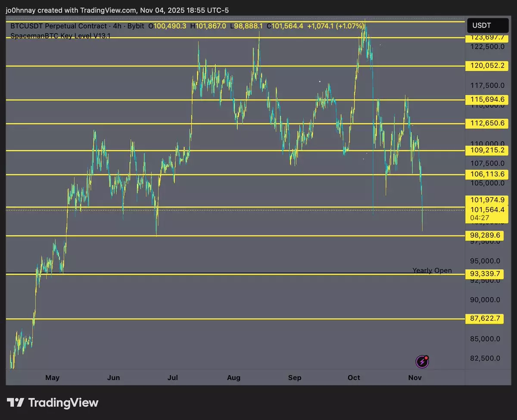Open the USDT currency selector
Image resolution: width=517 pixels, height=420 pixels.
pos(481,25)
